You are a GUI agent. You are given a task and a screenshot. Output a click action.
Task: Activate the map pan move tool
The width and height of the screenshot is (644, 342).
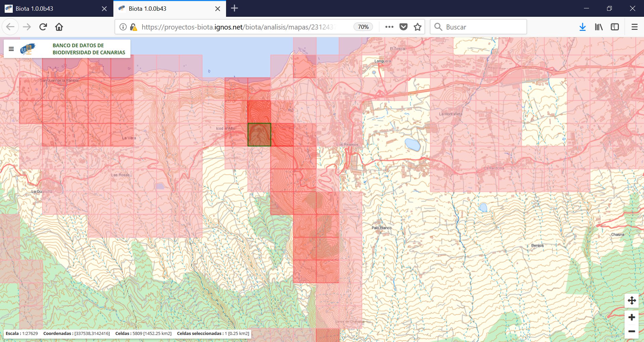click(632, 300)
